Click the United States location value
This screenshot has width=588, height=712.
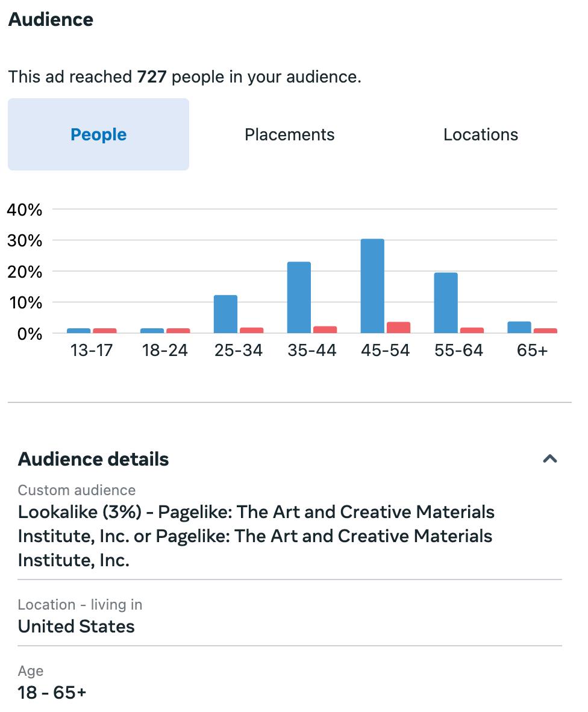coord(76,626)
